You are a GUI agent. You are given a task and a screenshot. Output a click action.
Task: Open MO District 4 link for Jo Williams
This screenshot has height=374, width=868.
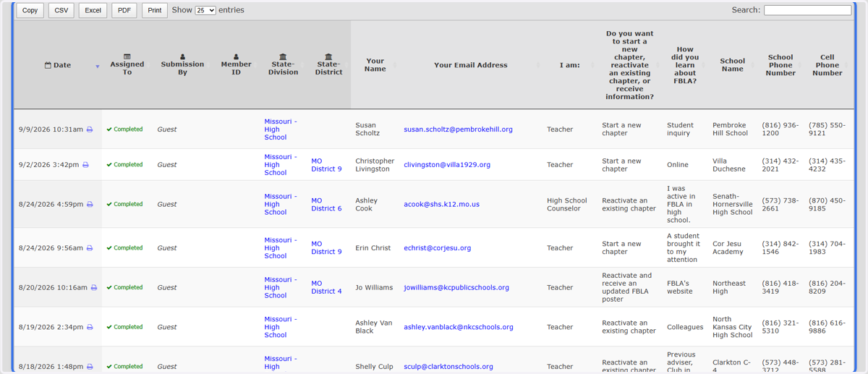[326, 288]
